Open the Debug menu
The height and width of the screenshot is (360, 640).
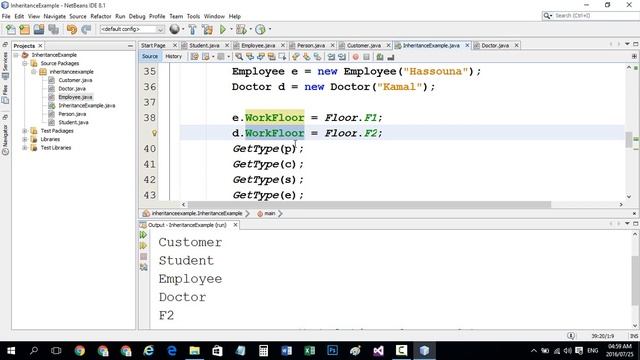[137, 16]
